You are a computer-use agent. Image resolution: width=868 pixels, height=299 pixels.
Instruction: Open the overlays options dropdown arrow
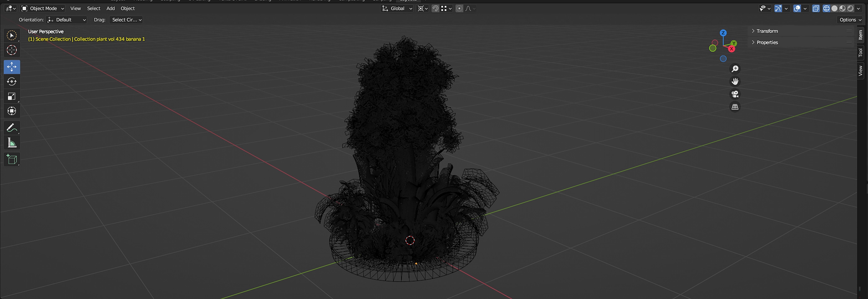click(x=805, y=8)
